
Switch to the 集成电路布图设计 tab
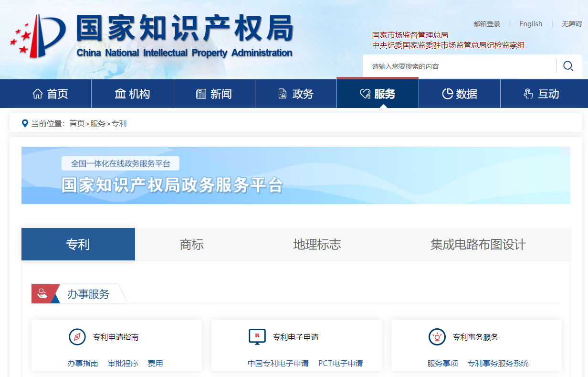(478, 244)
